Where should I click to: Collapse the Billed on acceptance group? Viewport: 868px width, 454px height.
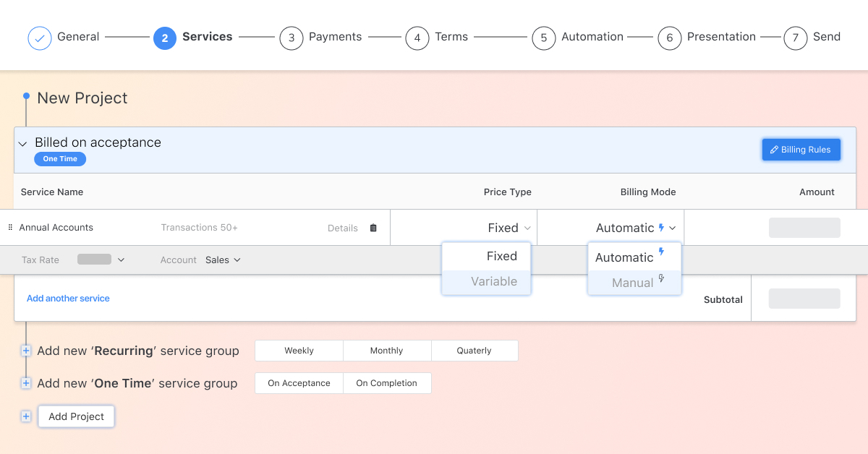(x=22, y=144)
